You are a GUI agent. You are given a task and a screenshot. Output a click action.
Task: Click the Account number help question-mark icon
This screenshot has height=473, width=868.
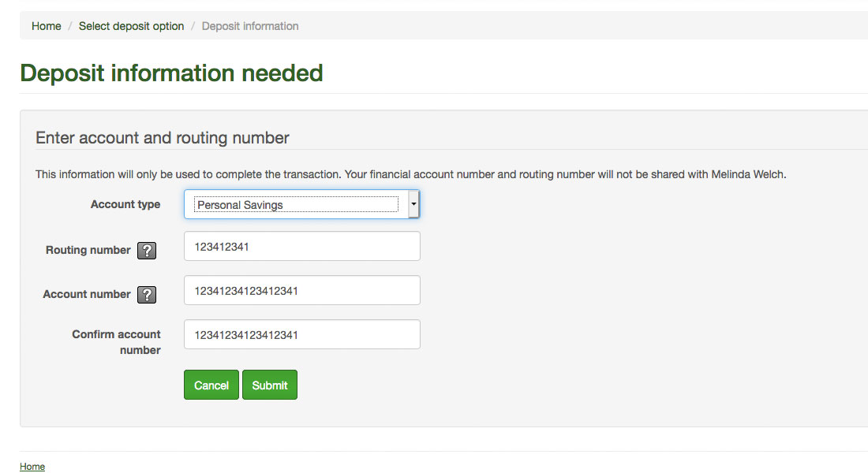pyautogui.click(x=147, y=295)
